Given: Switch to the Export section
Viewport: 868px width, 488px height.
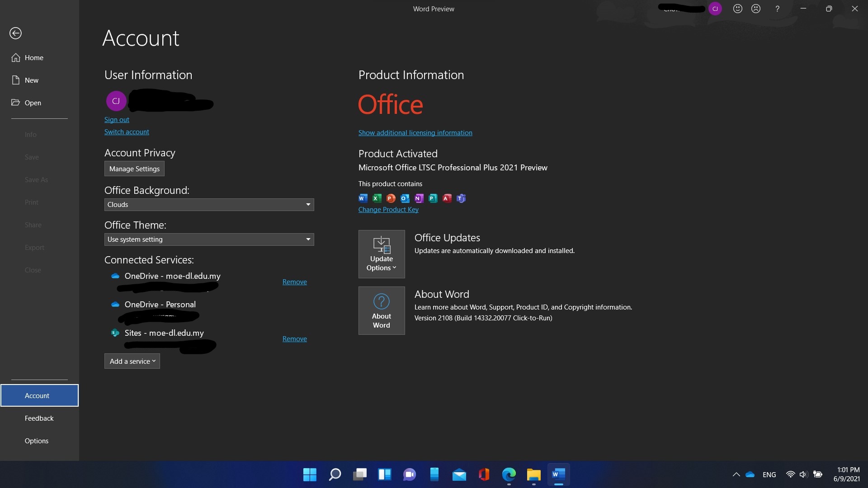Looking at the screenshot, I should click(x=34, y=247).
